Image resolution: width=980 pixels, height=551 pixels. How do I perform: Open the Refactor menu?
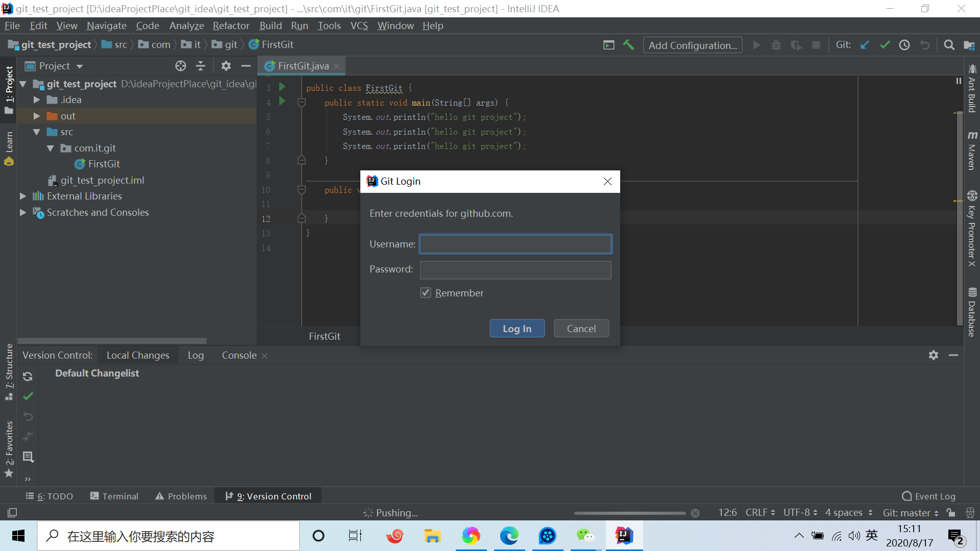231,26
